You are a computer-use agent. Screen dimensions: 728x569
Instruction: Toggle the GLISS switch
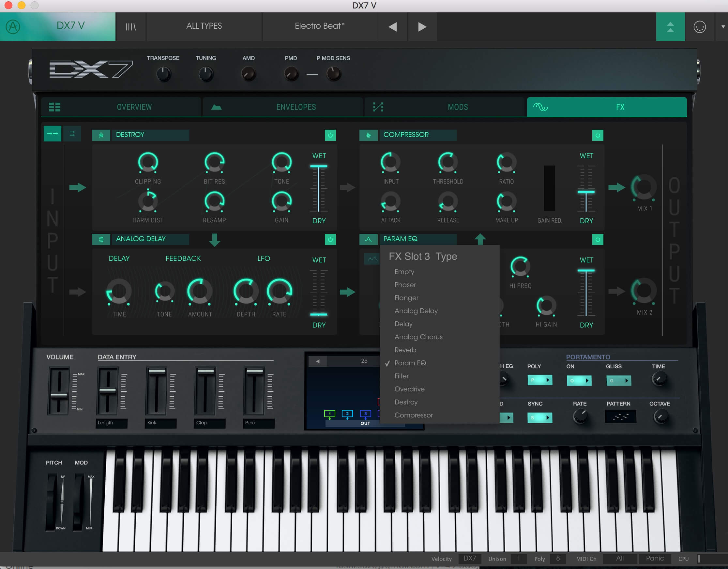point(619,380)
